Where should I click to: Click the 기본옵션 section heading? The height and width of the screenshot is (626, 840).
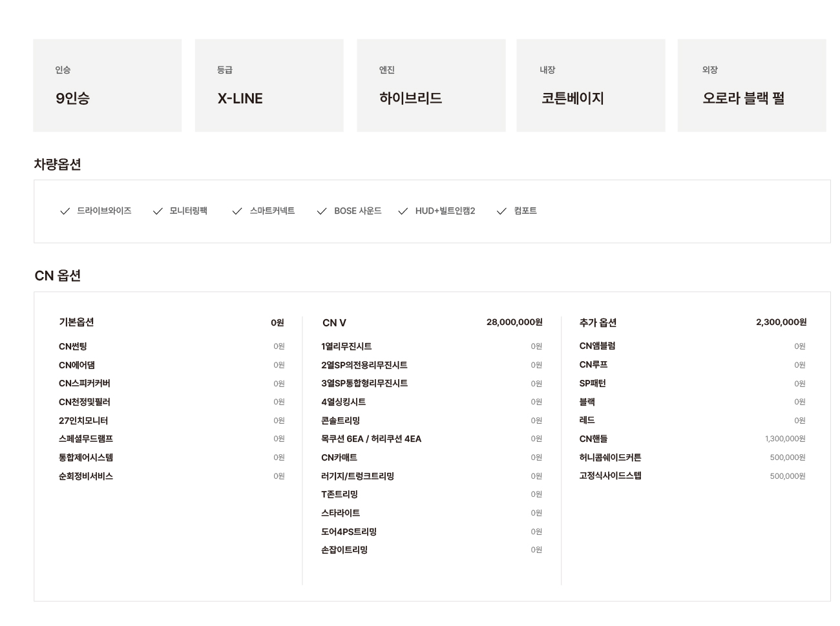pos(76,322)
